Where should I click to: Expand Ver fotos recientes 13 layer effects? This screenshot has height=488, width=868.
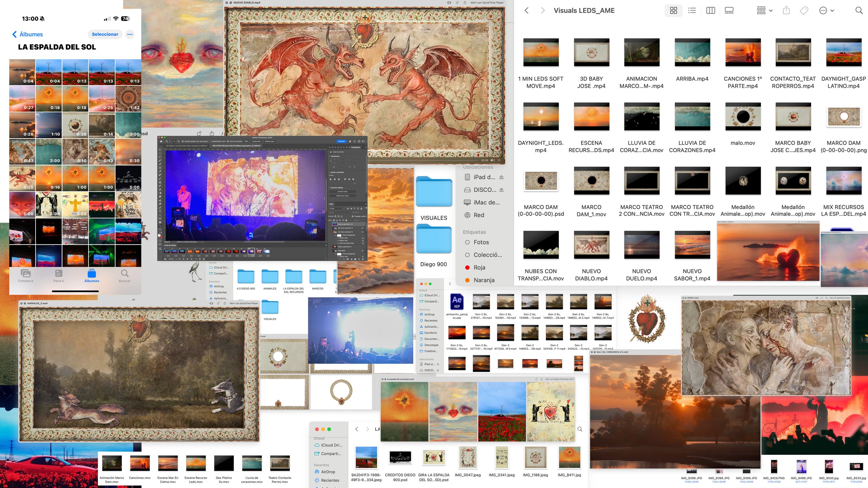tap(364, 228)
